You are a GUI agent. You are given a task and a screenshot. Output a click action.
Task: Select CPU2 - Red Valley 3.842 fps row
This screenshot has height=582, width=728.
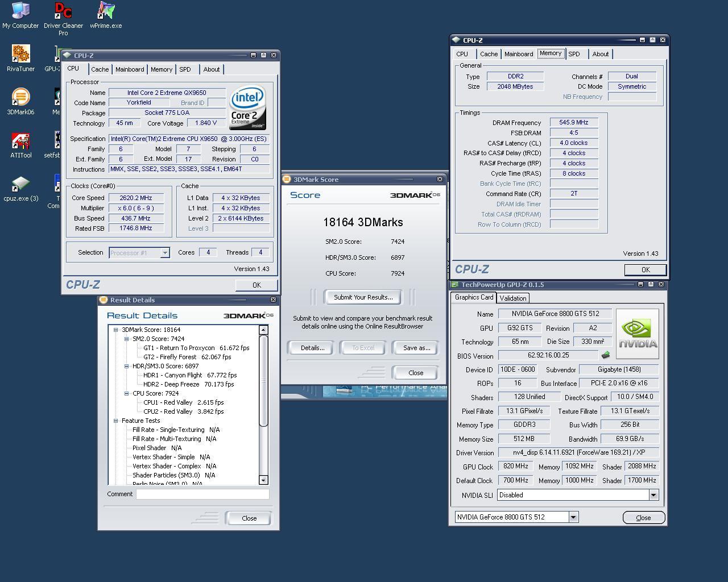[184, 411]
